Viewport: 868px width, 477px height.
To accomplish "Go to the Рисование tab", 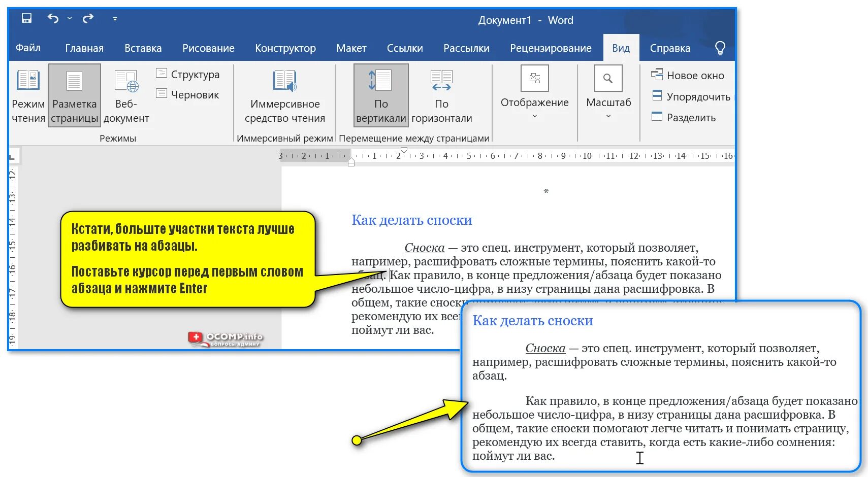I will (x=208, y=48).
